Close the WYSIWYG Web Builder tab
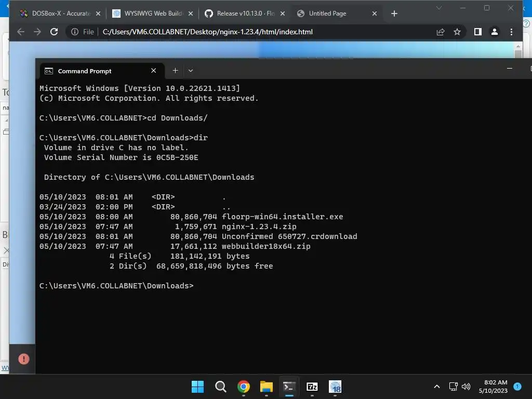 pos(191,14)
